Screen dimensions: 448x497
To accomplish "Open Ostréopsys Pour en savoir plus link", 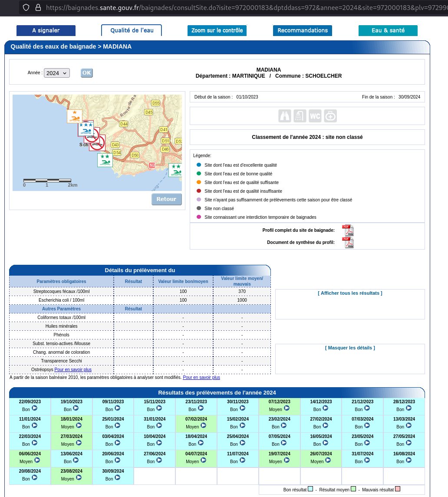I will point(73,369).
